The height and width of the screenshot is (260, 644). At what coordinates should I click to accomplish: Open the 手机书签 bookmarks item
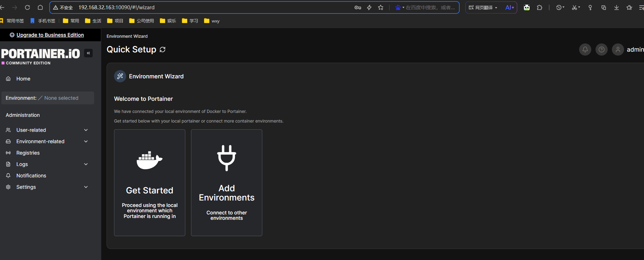(x=43, y=21)
